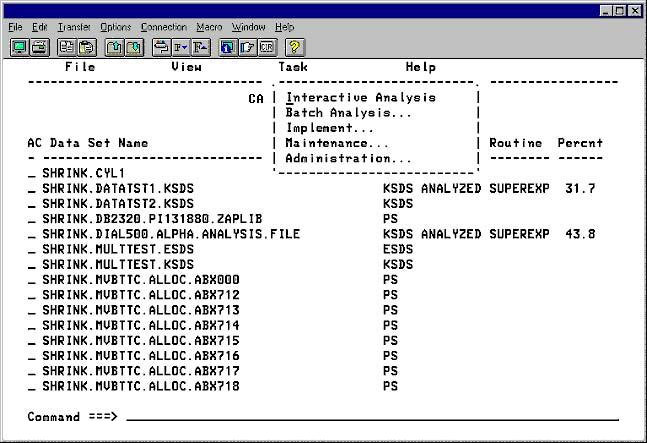
Task: Open the Transfer menu
Action: pos(73,26)
